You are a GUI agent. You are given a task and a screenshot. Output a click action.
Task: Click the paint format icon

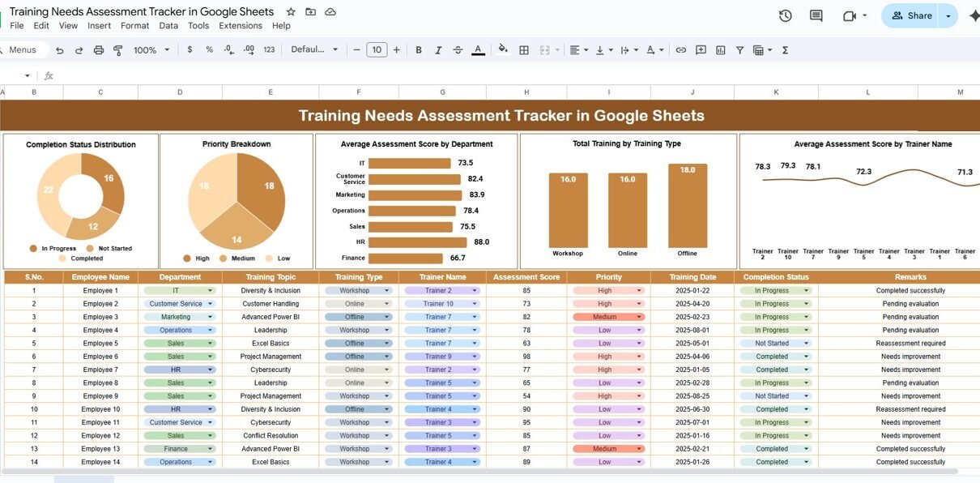[118, 50]
